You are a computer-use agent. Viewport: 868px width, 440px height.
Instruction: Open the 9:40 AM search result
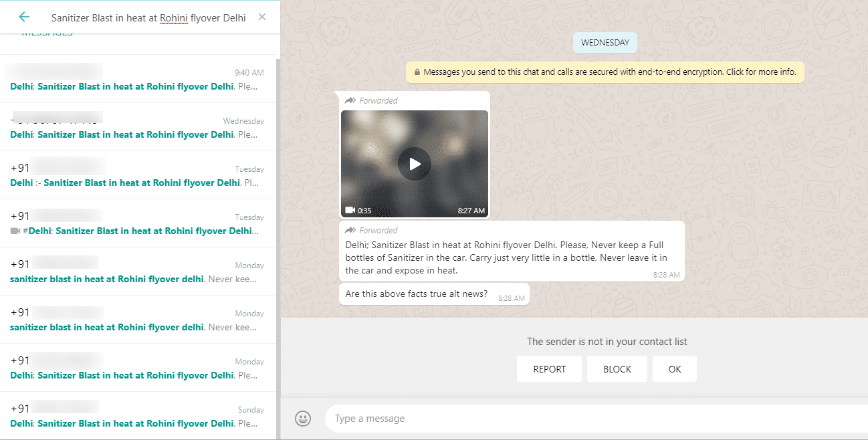point(138,79)
